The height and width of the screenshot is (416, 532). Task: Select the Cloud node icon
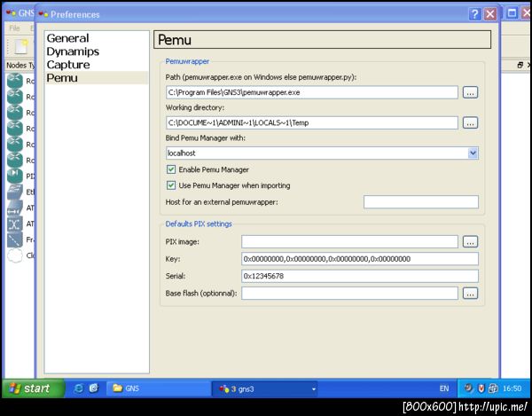click(x=14, y=255)
